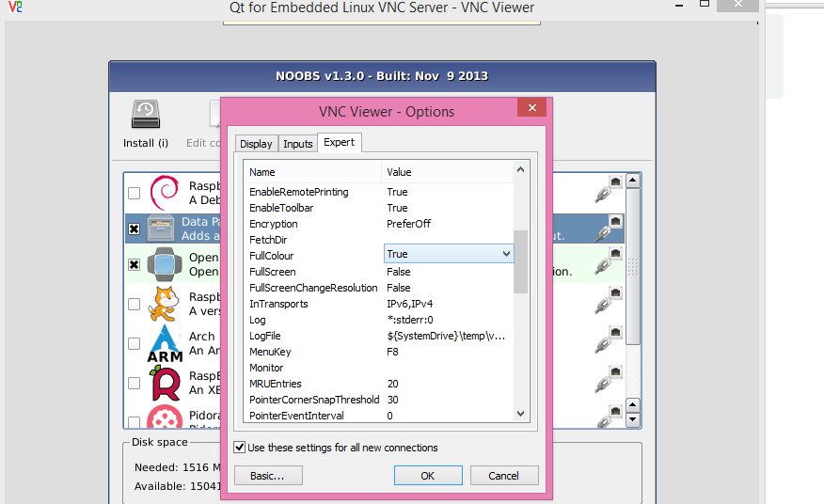The height and width of the screenshot is (504, 824).
Task: Select the Raspbian Debian swirl icon
Action: (165, 193)
